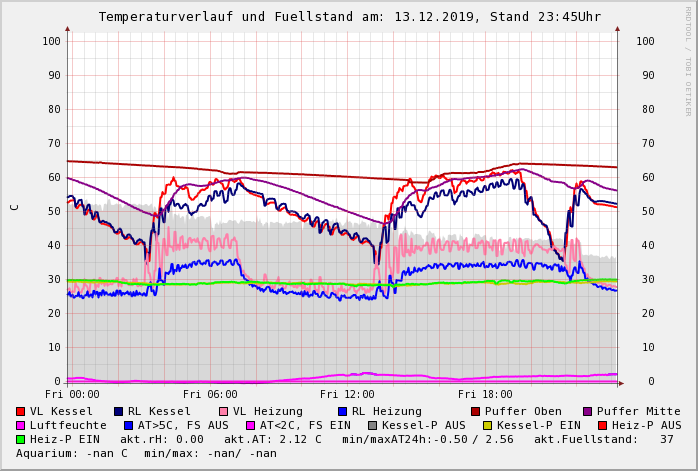Select the gray Kessel-P AUS legend swatch
This screenshot has height=471, width=698.
click(x=373, y=425)
